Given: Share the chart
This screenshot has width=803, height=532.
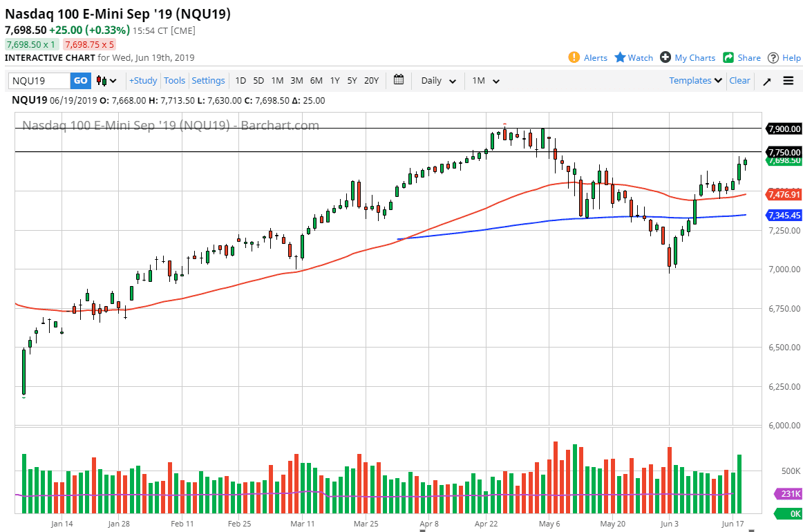Looking at the screenshot, I should coord(741,57).
